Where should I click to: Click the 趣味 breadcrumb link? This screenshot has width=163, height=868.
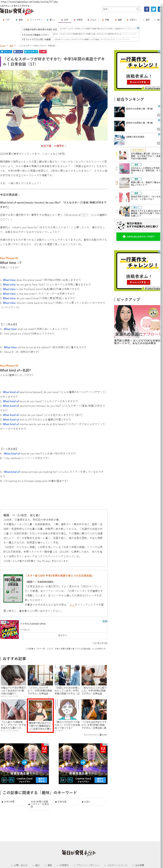click(11, 45)
